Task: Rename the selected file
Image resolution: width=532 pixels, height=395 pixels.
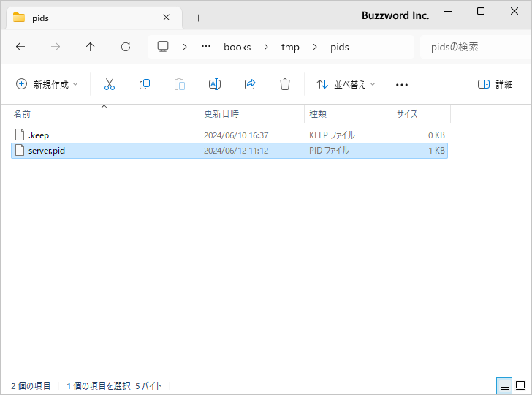Action: coord(215,84)
